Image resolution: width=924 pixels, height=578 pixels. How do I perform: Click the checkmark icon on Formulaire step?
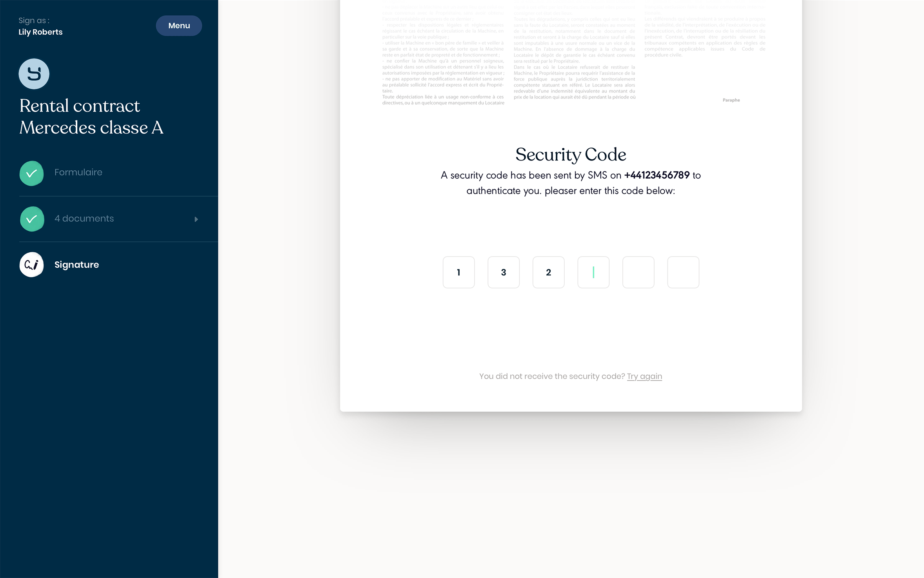tap(31, 173)
